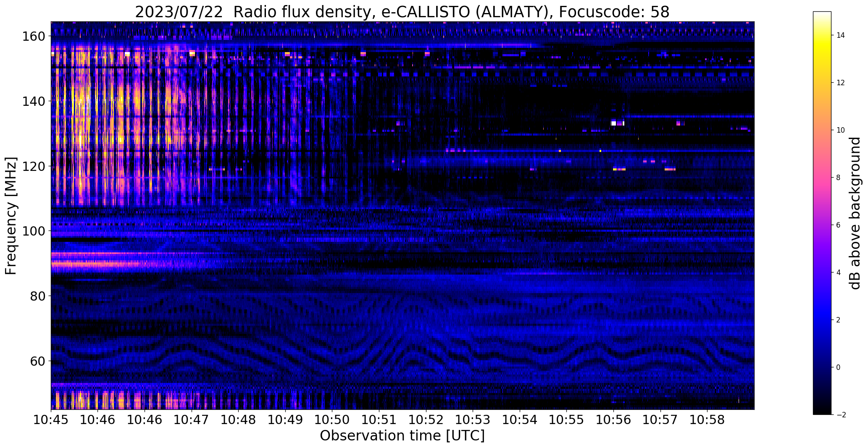Click the 10:55 time tick label

pos(567,420)
